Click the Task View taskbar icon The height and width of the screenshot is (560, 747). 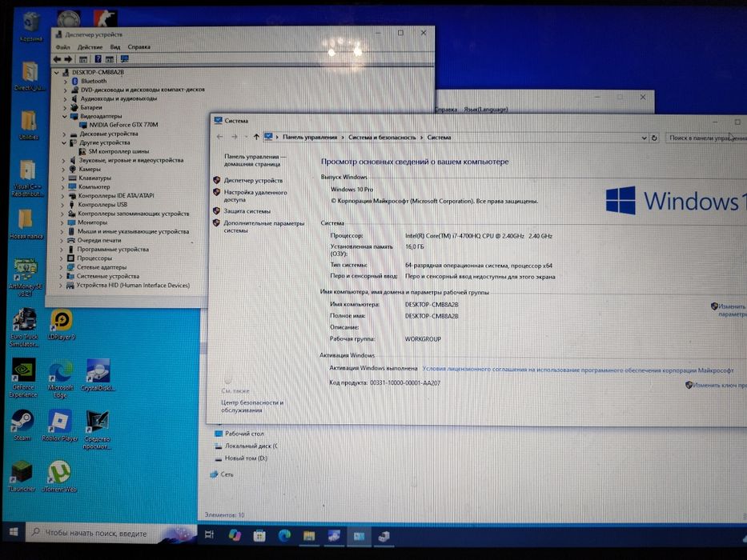click(x=209, y=534)
